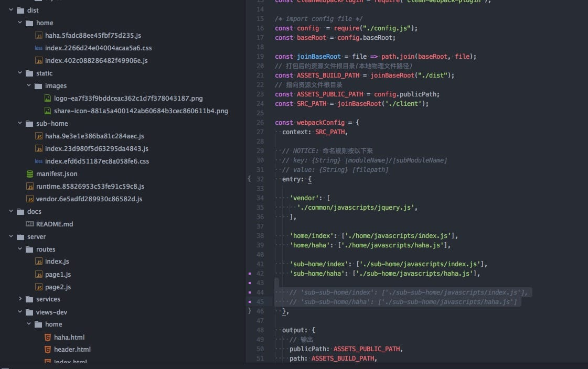Place cursor on ASSETS_BUILD_PATH declaration line 21
588x369 pixels.
click(x=364, y=75)
